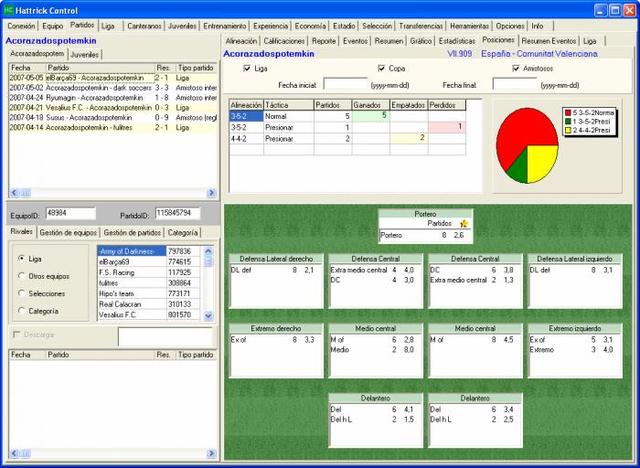Disable the Amistosos checkbox

[x=516, y=69]
